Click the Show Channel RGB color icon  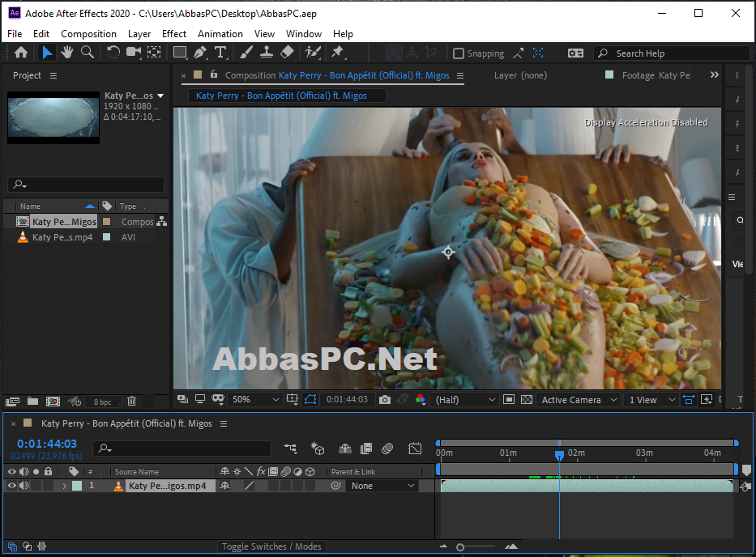click(x=421, y=400)
